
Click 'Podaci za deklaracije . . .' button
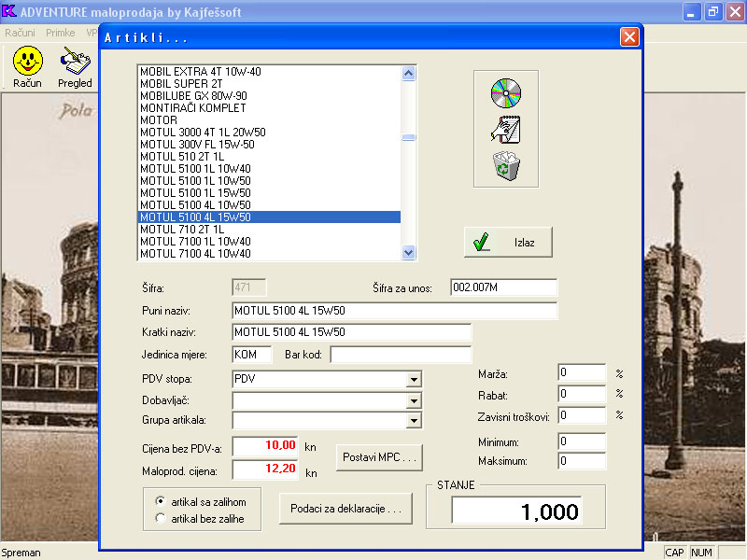345,509
